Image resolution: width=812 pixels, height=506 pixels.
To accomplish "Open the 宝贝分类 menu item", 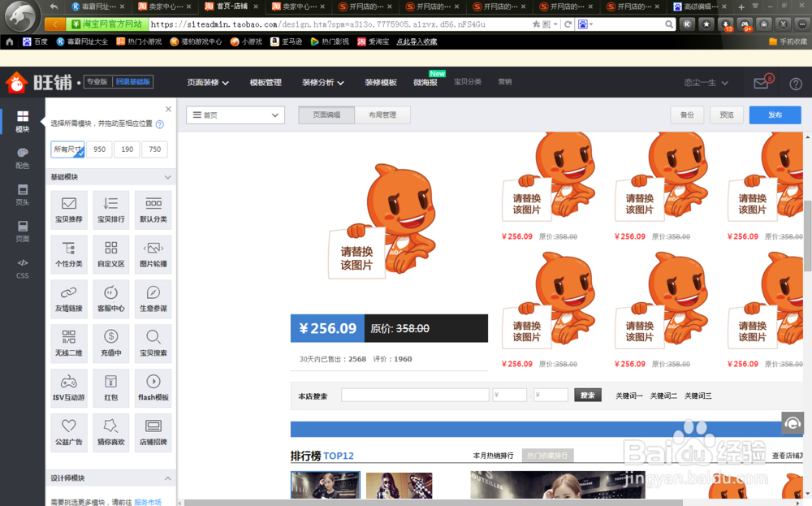I will click(x=468, y=82).
